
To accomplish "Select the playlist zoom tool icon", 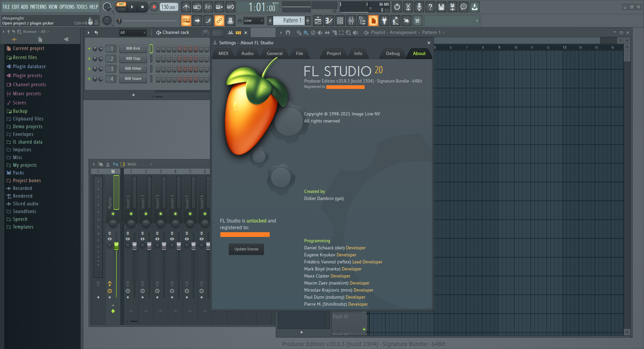I will [x=348, y=33].
